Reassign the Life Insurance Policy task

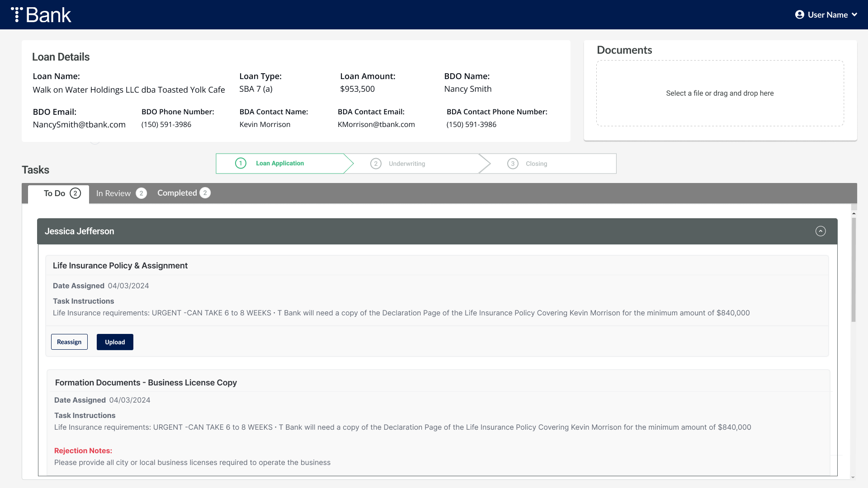69,342
